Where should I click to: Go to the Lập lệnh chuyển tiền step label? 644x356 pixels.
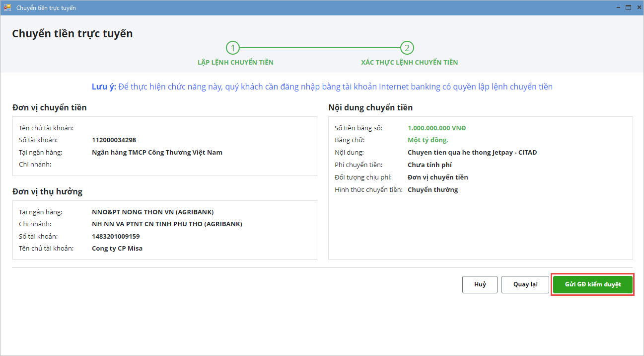point(235,63)
